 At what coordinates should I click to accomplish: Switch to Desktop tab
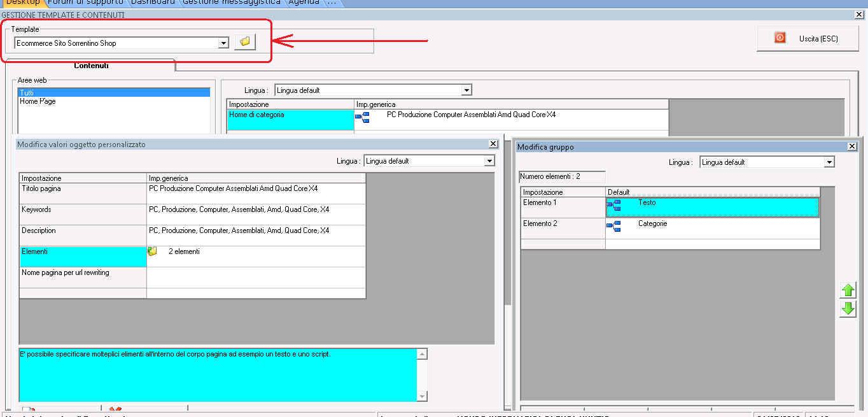(x=22, y=3)
